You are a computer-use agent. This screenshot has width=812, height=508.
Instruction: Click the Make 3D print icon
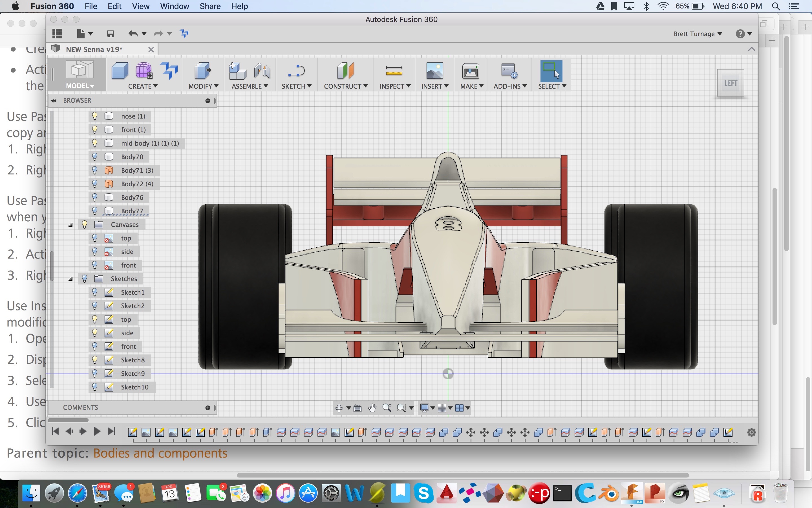coord(471,71)
